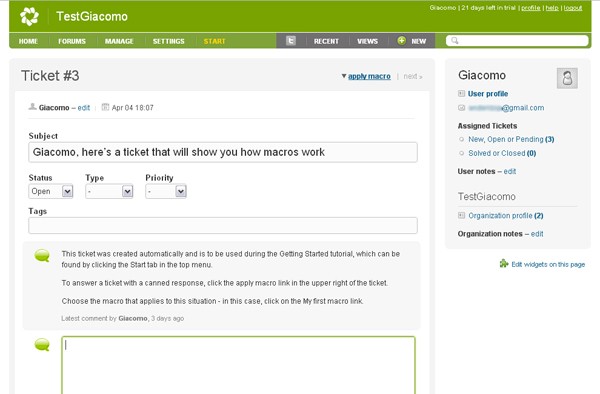Viewport: 600px width, 394px height.
Task: Click the apply macro link
Action: [369, 76]
